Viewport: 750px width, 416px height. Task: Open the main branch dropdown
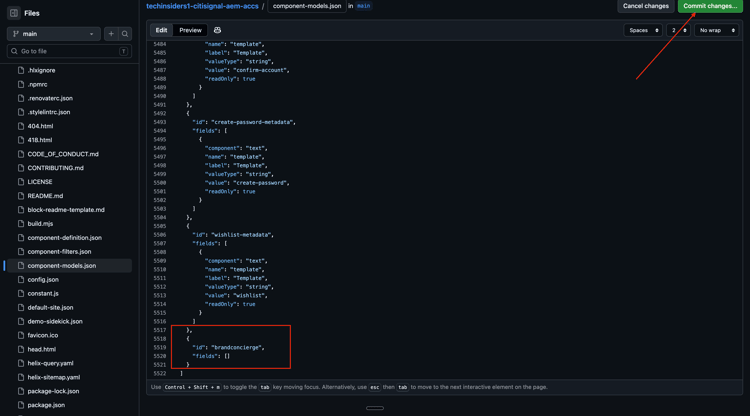coord(54,34)
